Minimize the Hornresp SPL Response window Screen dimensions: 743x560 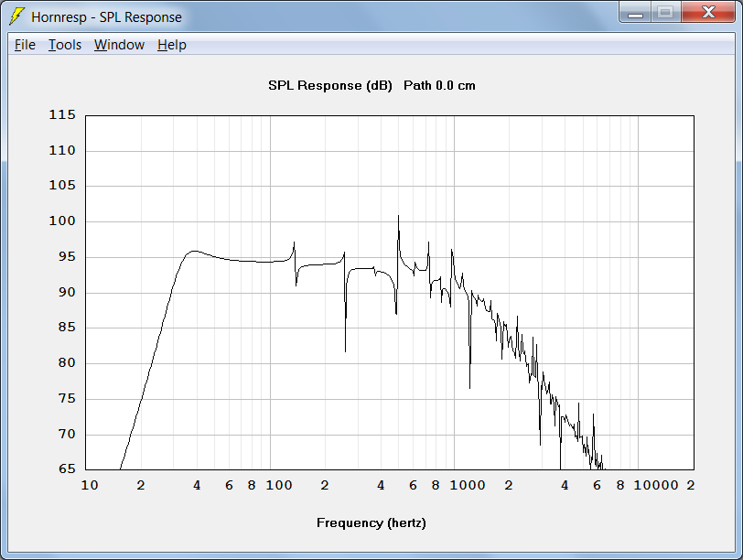635,13
